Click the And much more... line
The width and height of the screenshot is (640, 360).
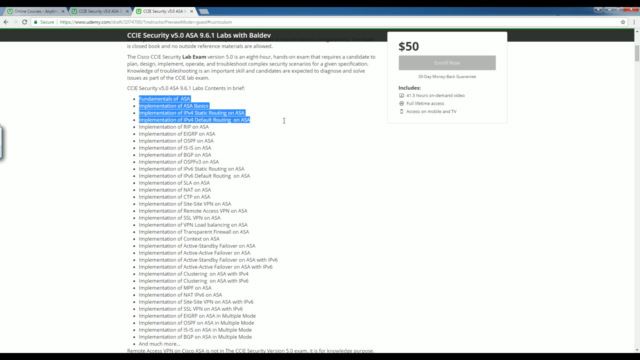(159, 344)
